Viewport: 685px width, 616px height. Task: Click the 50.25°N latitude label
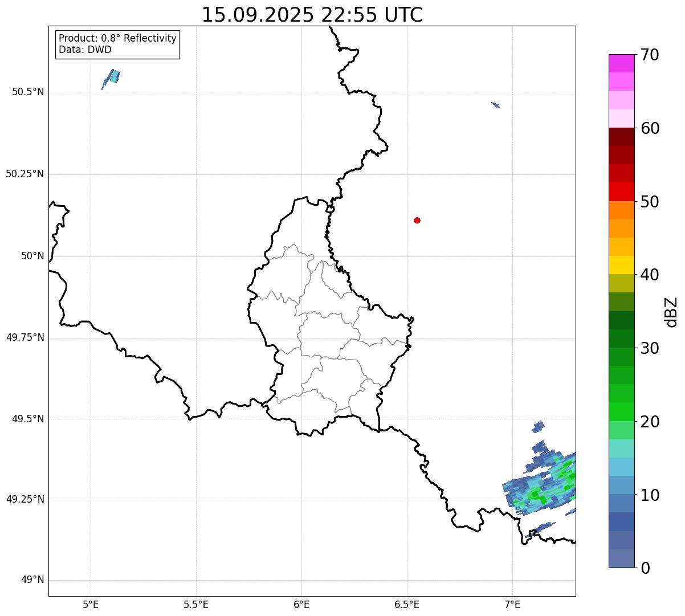coord(25,174)
